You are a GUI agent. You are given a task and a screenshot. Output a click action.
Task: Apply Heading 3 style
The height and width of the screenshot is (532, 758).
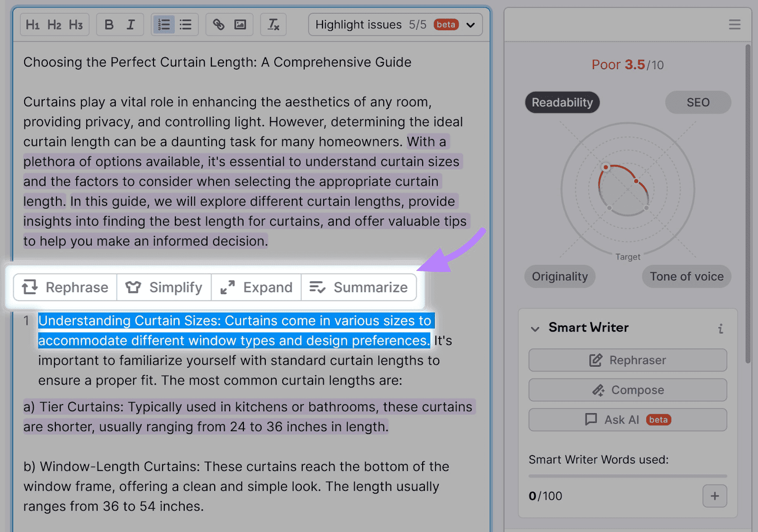(x=76, y=24)
